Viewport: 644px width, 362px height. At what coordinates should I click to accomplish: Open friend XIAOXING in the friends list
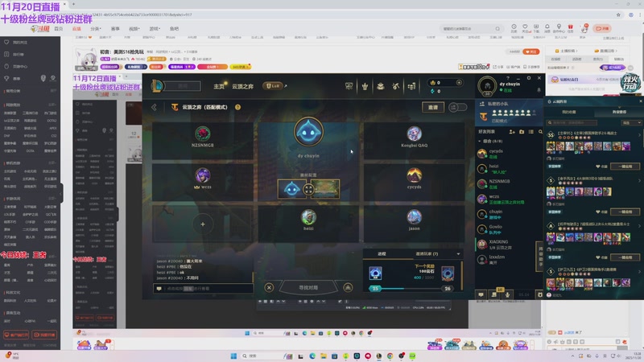click(510, 245)
